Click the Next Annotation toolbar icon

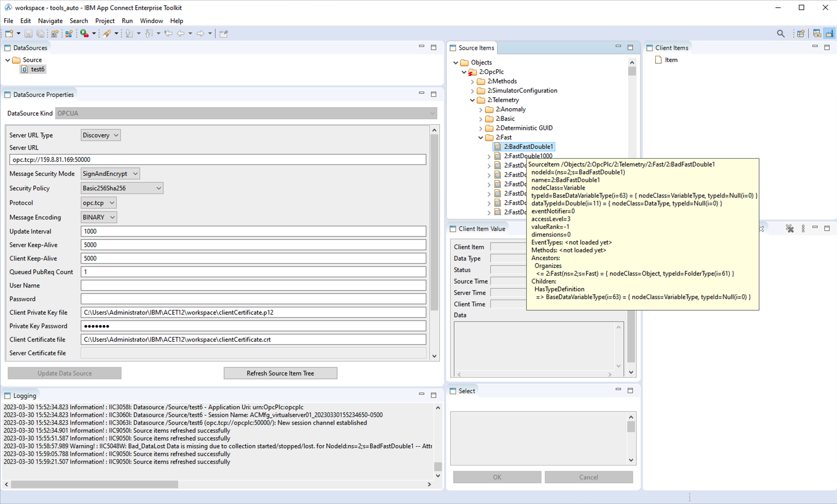tap(129, 33)
